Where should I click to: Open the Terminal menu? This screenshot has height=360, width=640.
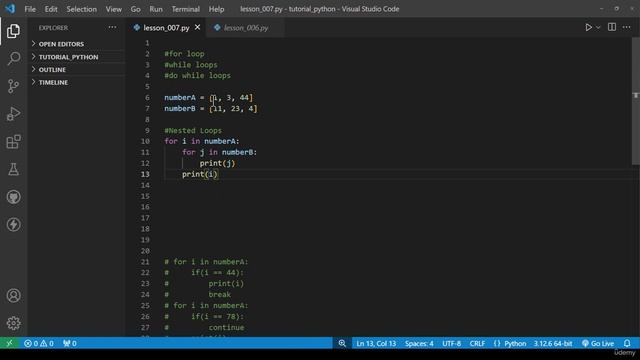click(x=186, y=9)
